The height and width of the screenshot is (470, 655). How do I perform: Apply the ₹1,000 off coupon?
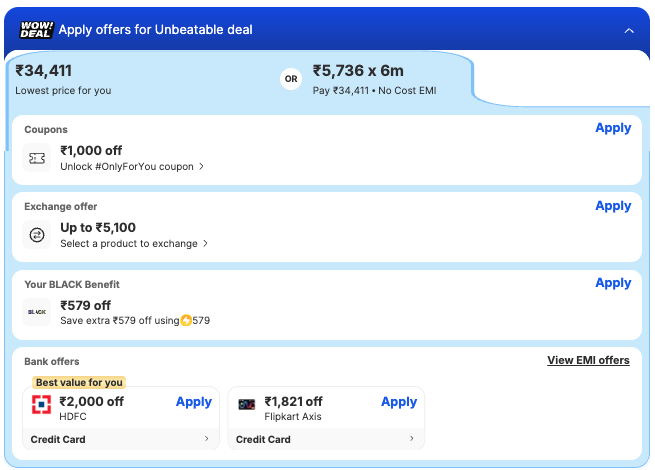click(613, 128)
